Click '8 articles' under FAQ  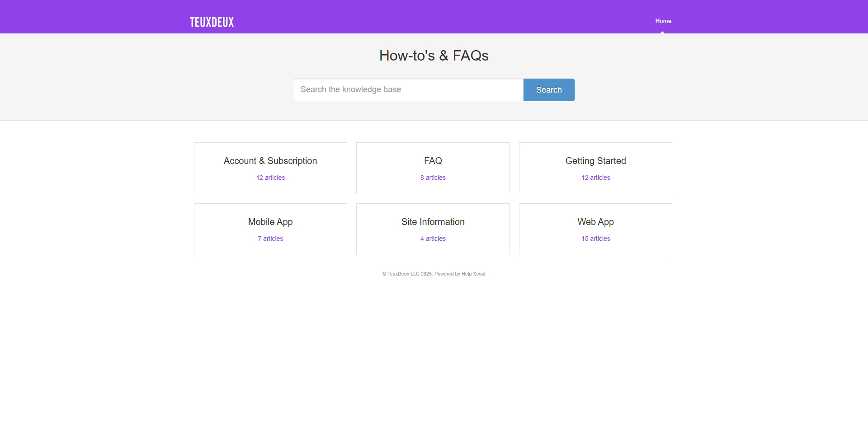tap(433, 178)
